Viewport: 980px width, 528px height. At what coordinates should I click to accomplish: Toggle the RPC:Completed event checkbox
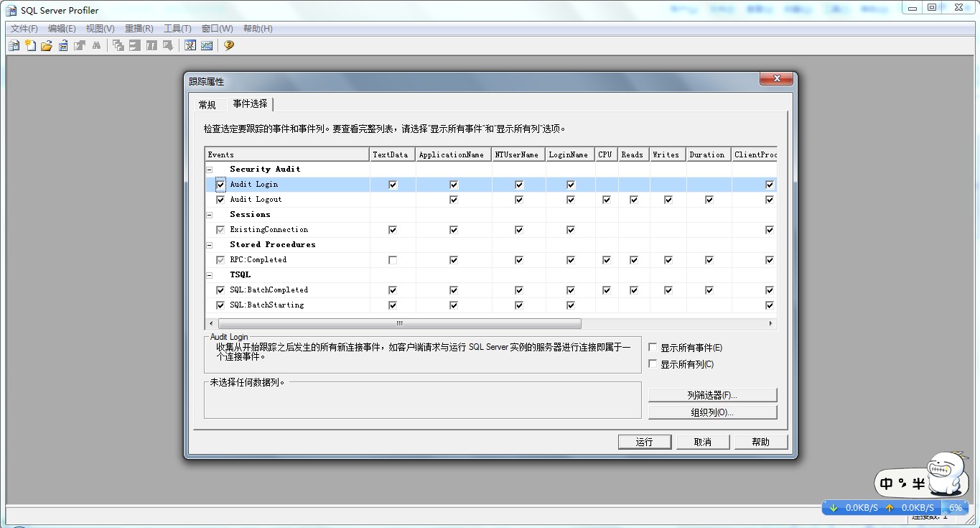pyautogui.click(x=220, y=260)
